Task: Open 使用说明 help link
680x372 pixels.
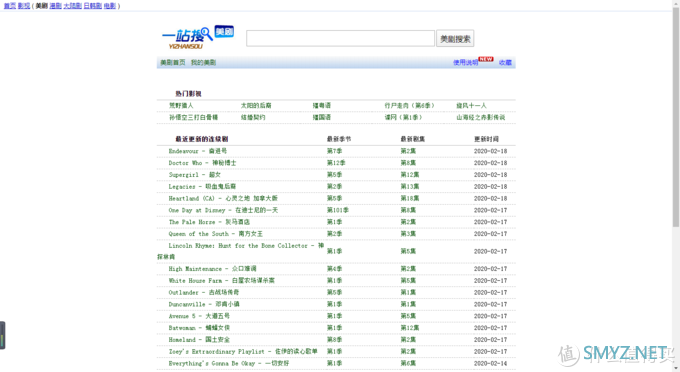Action: [x=465, y=62]
